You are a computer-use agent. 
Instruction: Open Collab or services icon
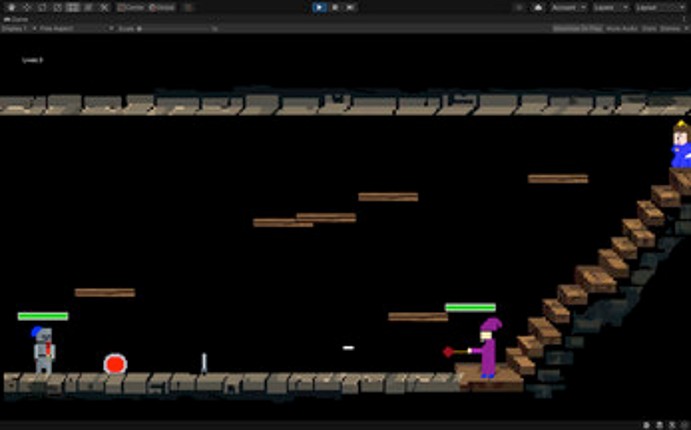[x=520, y=7]
